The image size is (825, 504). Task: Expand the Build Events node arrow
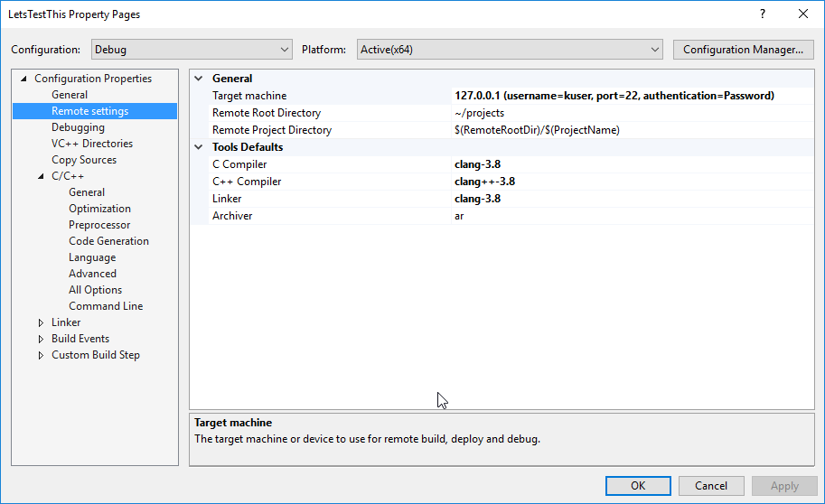41,339
